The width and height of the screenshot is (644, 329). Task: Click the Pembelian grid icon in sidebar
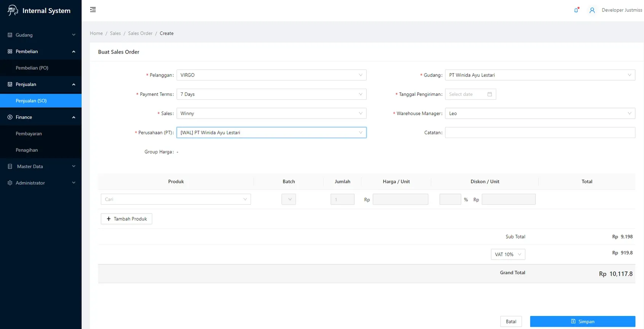[10, 51]
